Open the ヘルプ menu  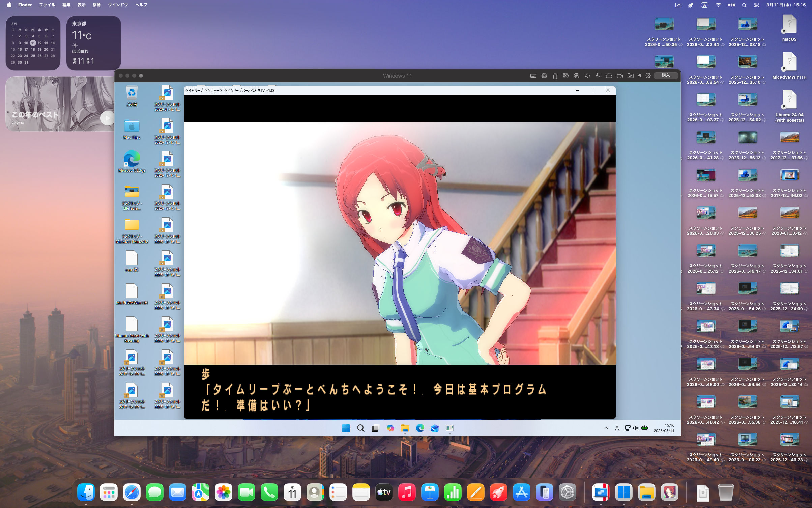[141, 5]
